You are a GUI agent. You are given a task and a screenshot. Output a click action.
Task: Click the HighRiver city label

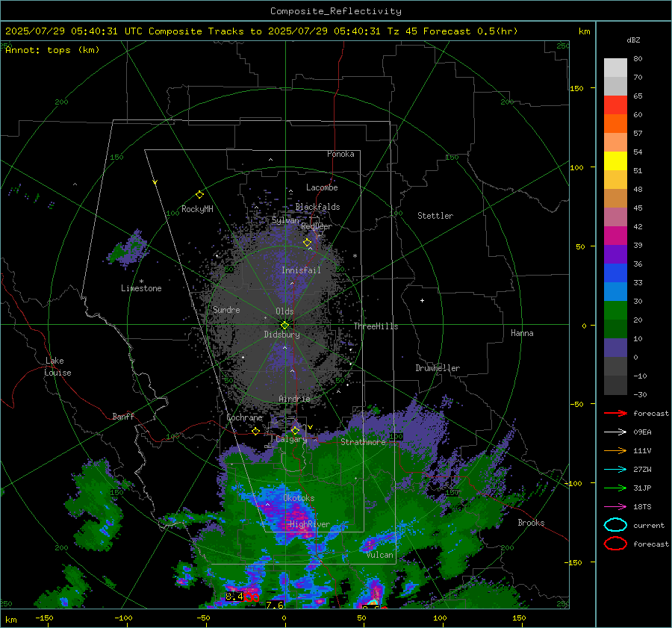[310, 524]
